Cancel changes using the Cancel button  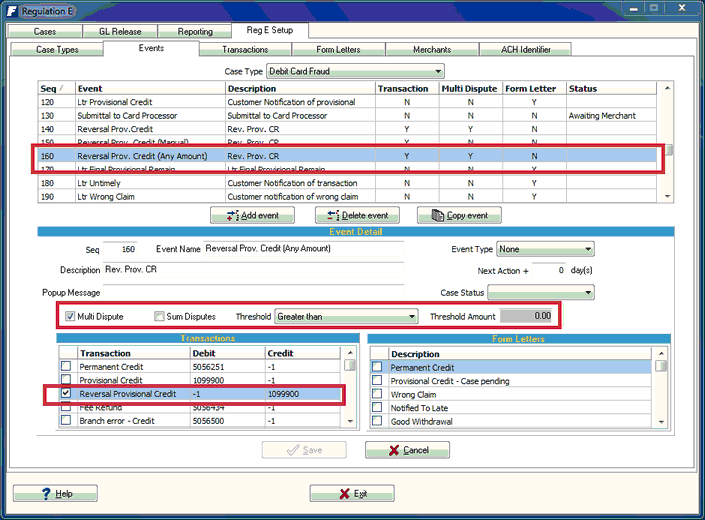tap(407, 450)
